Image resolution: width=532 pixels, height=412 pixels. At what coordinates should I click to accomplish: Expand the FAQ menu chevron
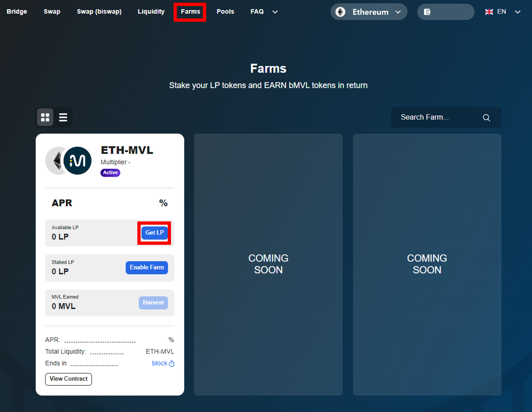click(x=275, y=12)
